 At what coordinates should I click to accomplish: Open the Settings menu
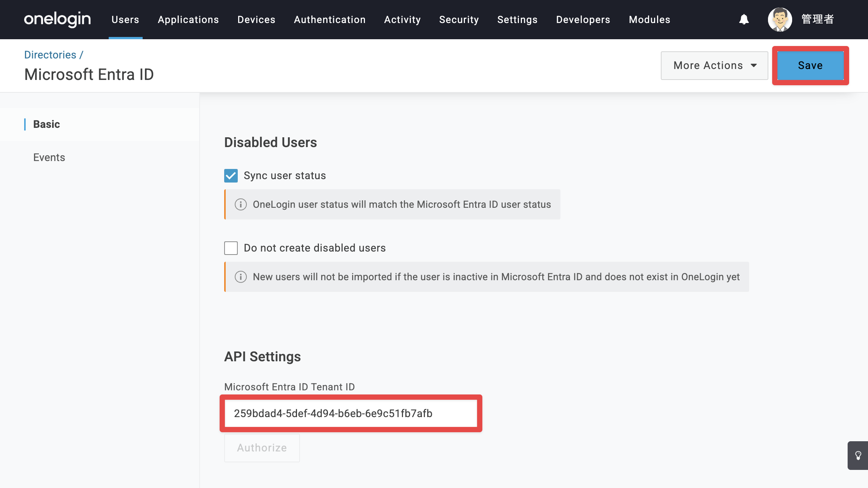tap(517, 20)
